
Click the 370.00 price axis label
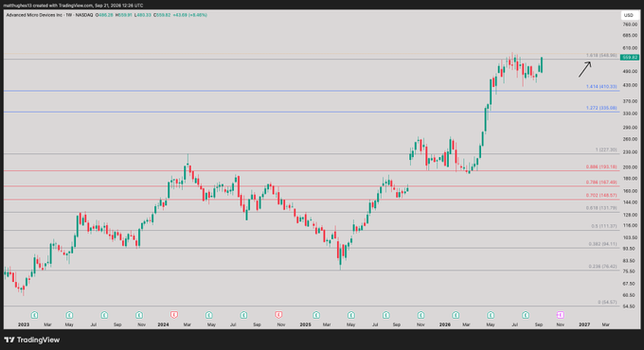[x=630, y=101]
